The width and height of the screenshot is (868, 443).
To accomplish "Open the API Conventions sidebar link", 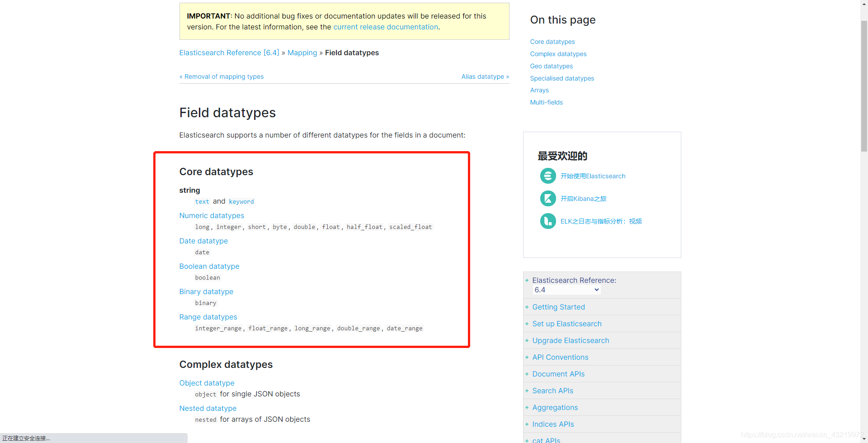I will (560, 357).
